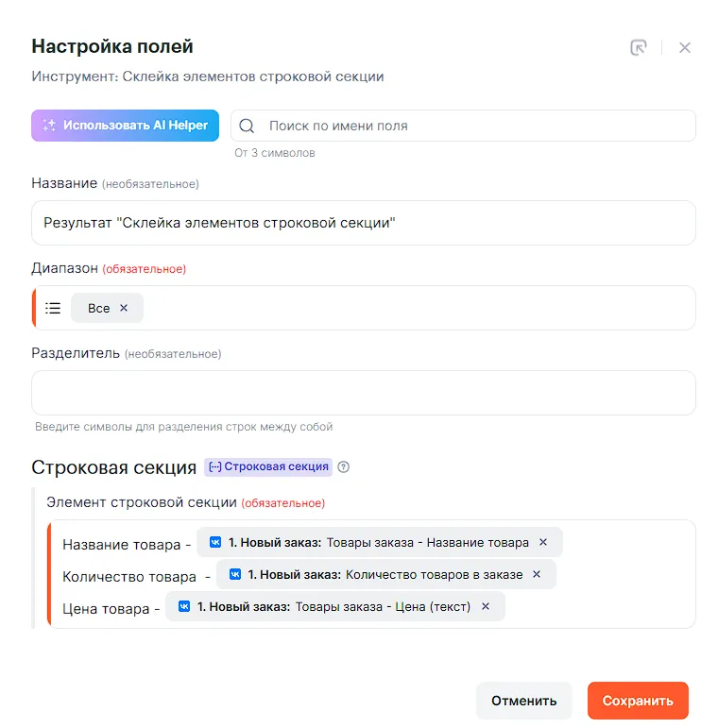718x728 pixels.
Task: Remove the "Все" range tag
Action: click(x=124, y=308)
